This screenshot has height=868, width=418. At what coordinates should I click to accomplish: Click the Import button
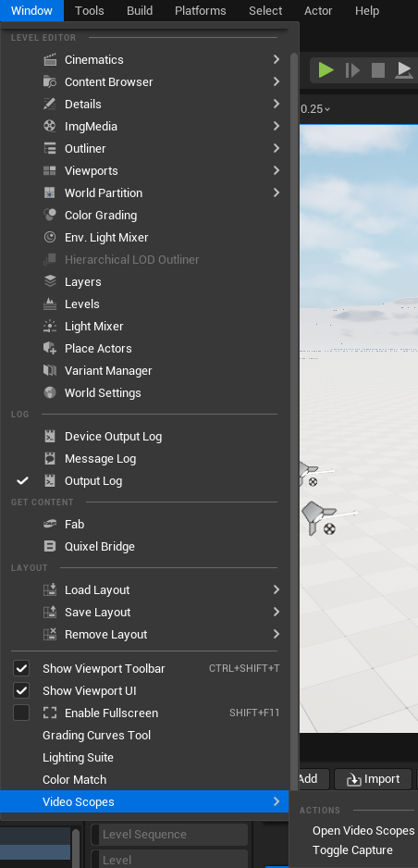(x=374, y=779)
